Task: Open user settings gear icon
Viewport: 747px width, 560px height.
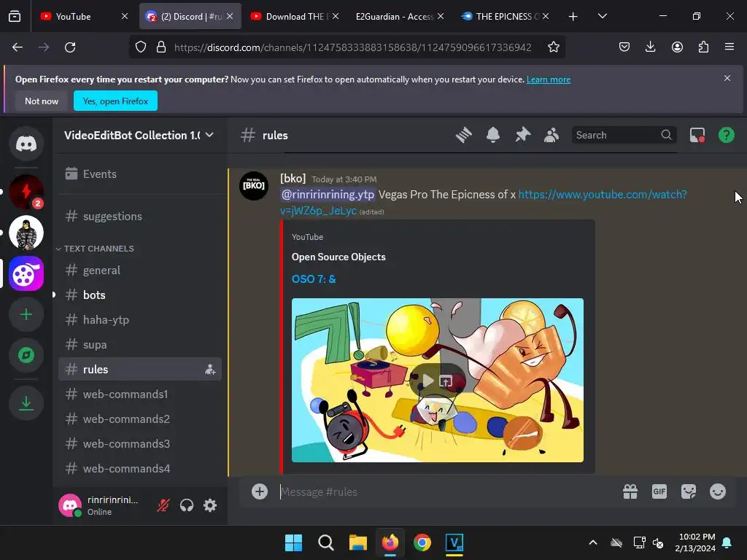Action: pos(210,505)
